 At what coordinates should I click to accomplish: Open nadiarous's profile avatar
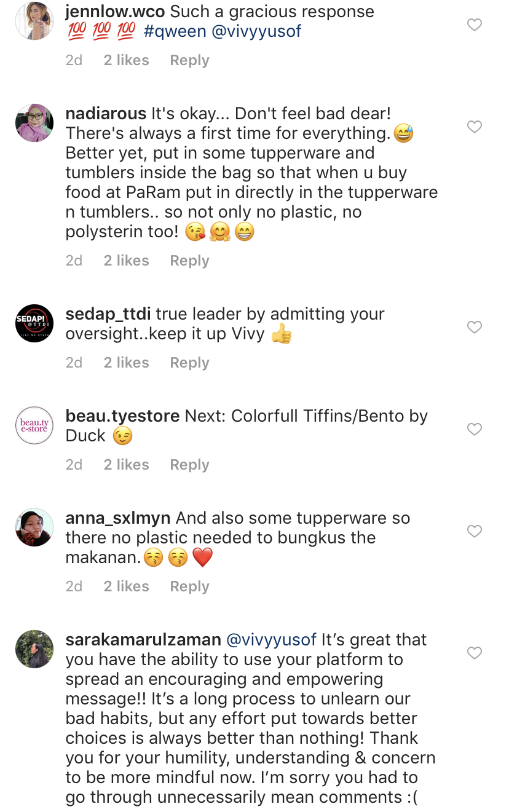click(x=34, y=123)
